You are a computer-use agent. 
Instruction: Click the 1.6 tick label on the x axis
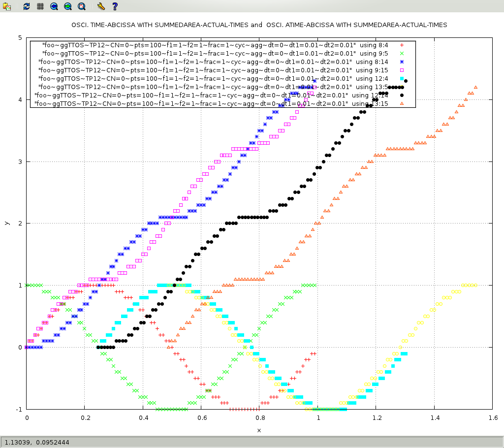pos(493,417)
